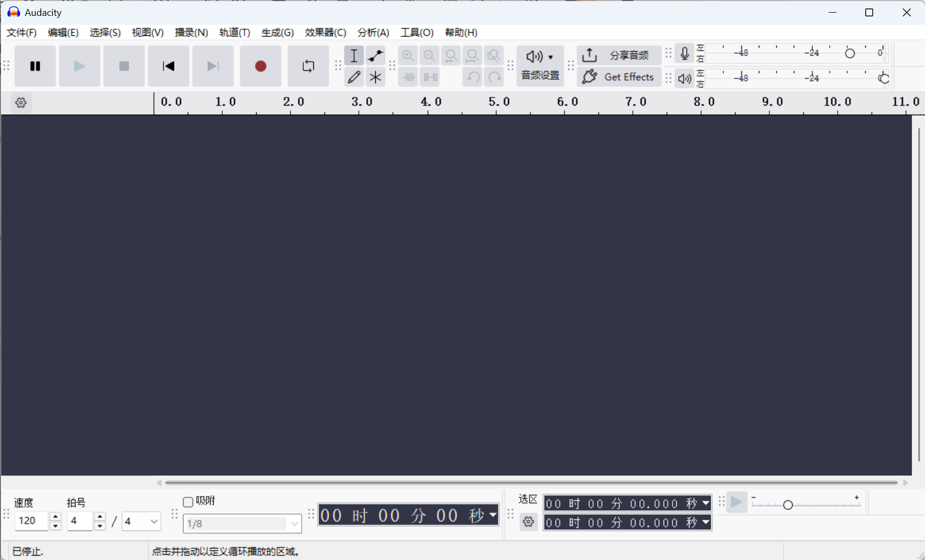This screenshot has width=925, height=560.
Task: Select the Multi-tool asterisk icon
Action: pyautogui.click(x=375, y=77)
